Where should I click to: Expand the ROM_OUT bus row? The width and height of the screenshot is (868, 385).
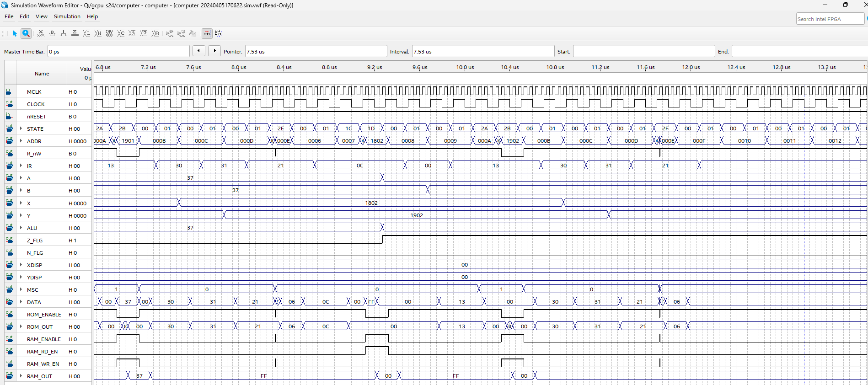coord(21,326)
